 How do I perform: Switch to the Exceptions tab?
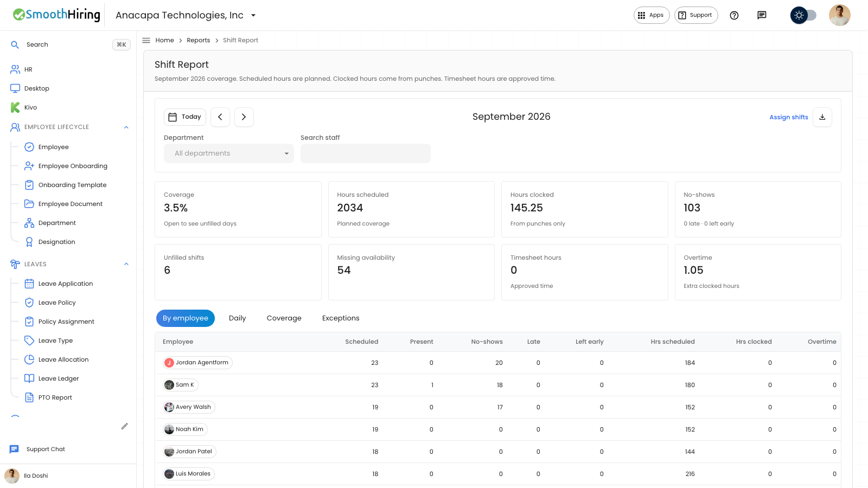point(341,318)
